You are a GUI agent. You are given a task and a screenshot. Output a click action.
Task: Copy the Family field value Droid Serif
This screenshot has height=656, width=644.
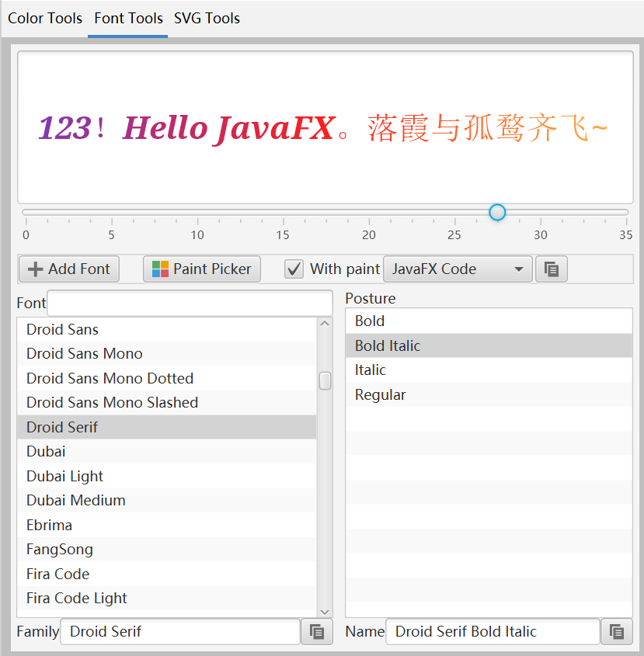316,631
